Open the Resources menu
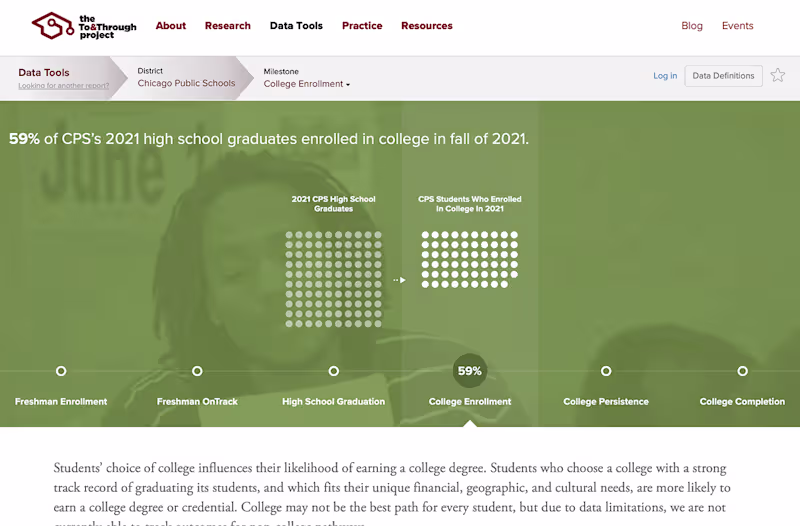The height and width of the screenshot is (526, 800). point(427,26)
